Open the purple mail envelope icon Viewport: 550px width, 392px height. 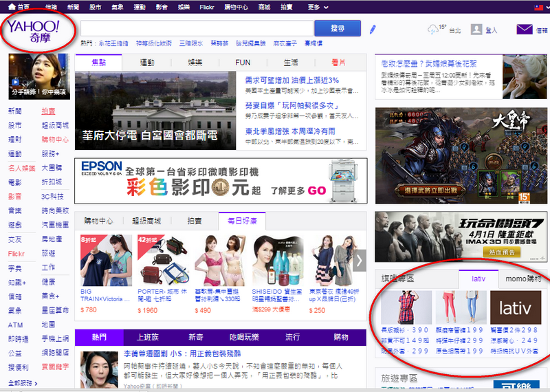tap(525, 29)
